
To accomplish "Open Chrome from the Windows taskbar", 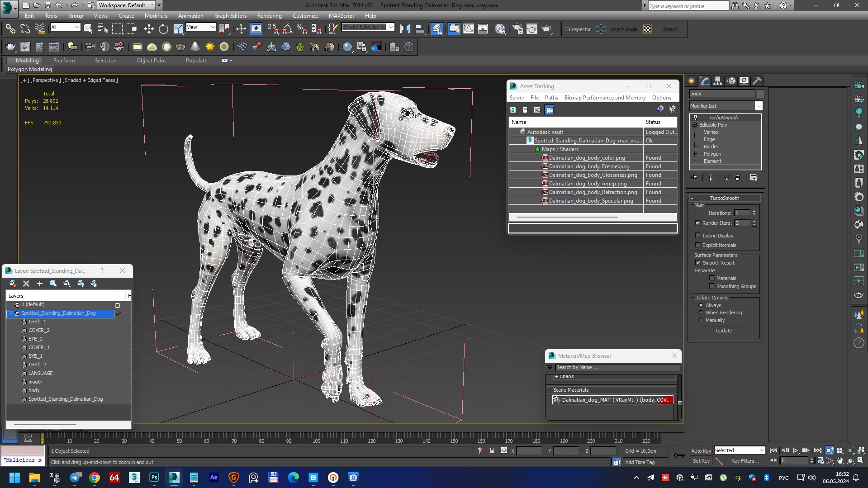I will click(x=95, y=478).
